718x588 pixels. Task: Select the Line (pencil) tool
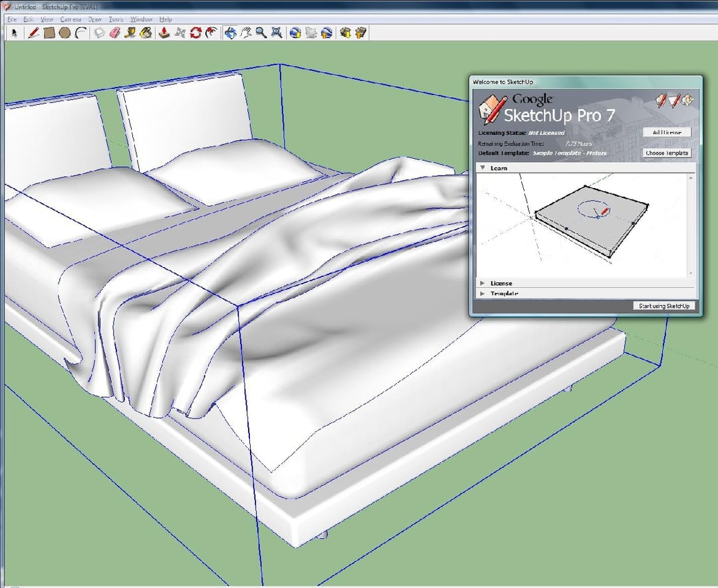(33, 32)
